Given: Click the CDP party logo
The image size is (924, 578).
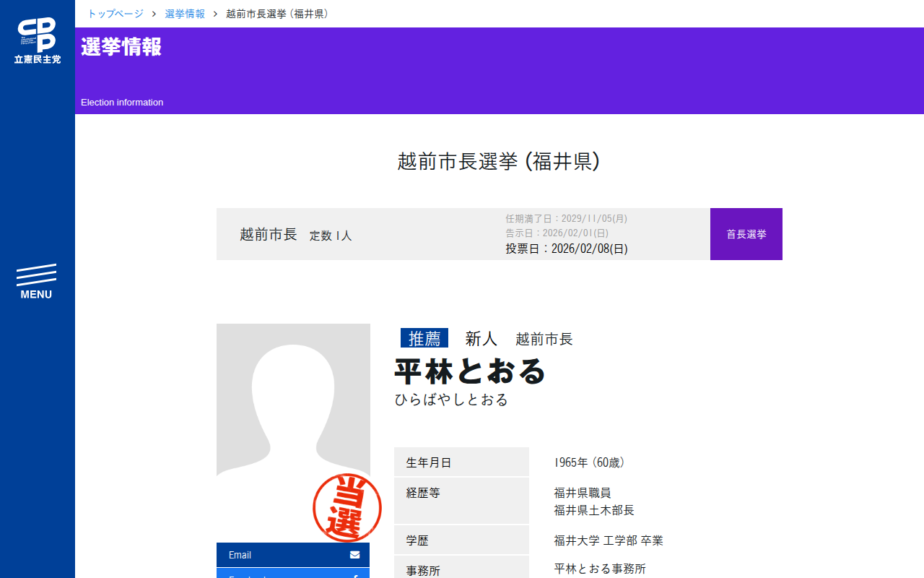Looking at the screenshot, I should (x=37, y=40).
